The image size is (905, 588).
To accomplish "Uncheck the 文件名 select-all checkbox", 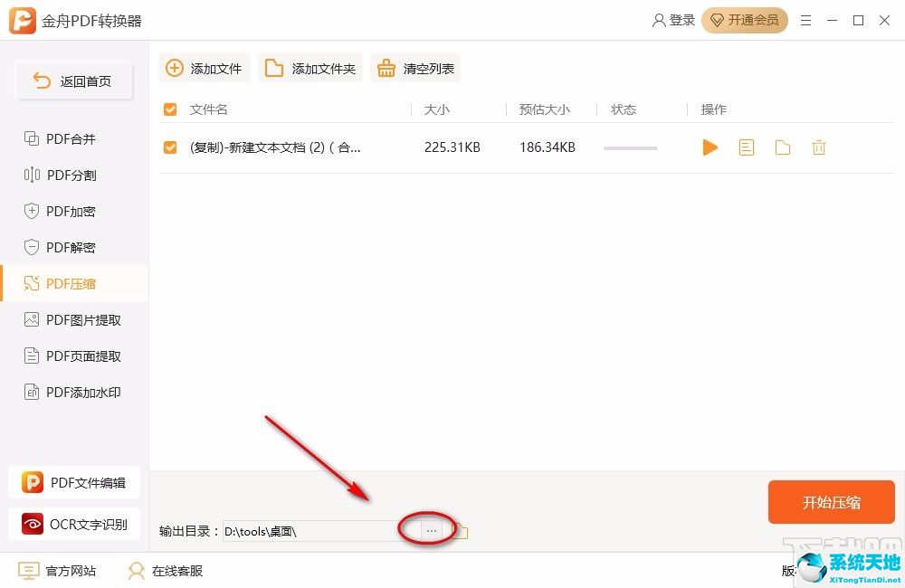I will (169, 109).
